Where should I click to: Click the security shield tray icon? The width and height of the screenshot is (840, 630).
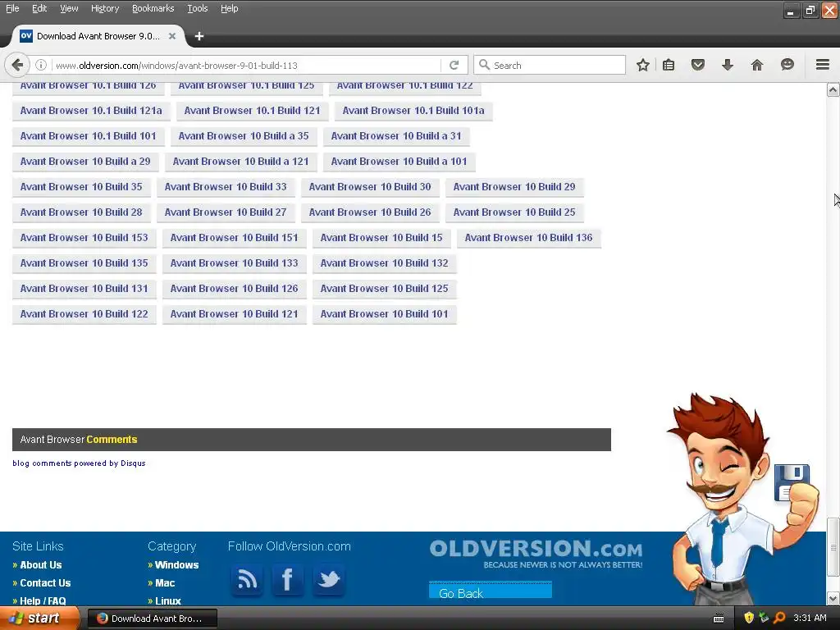[749, 618]
